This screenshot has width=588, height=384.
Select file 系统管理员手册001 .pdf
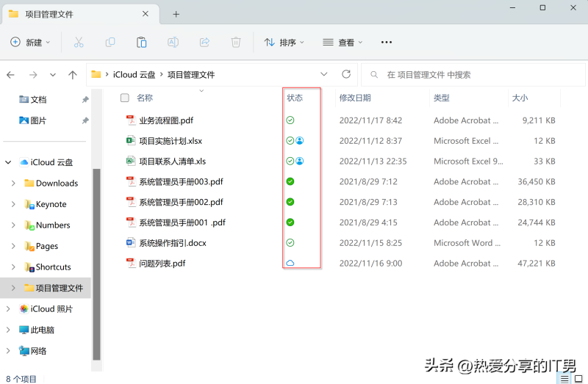[182, 222]
